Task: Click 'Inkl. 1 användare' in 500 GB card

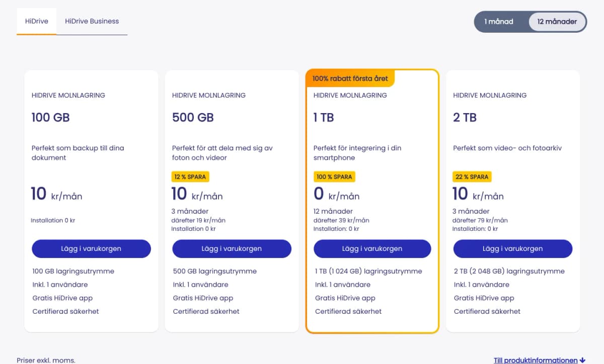Action: coord(200,285)
